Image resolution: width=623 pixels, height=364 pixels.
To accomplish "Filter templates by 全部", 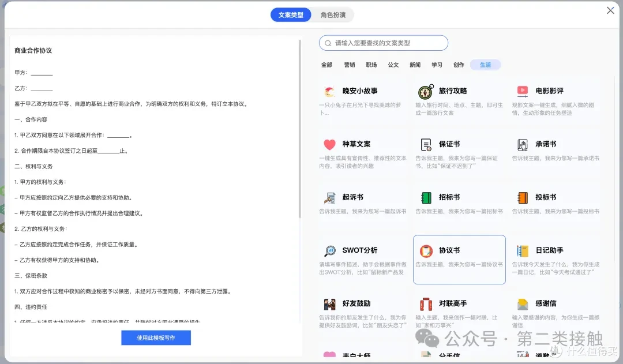I will pos(326,65).
